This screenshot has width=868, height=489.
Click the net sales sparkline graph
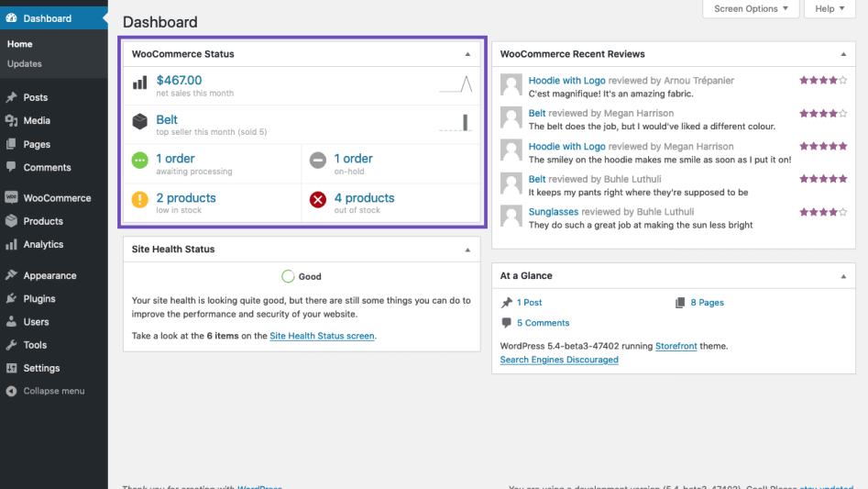(456, 83)
